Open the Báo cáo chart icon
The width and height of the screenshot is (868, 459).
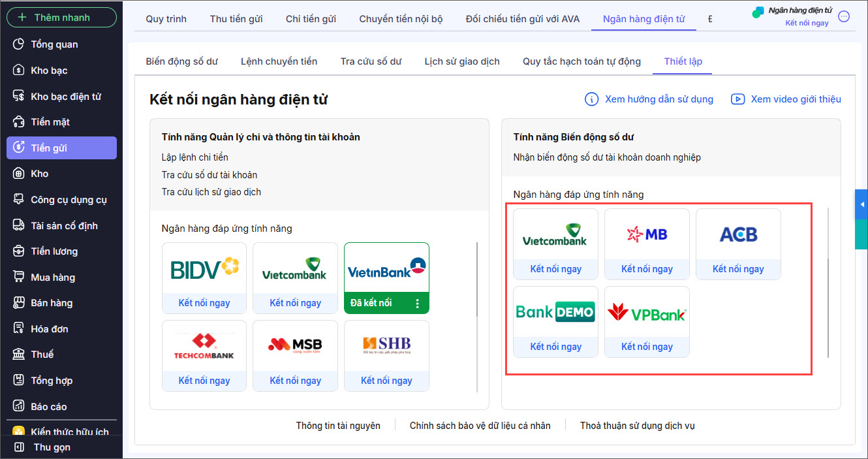[x=19, y=407]
